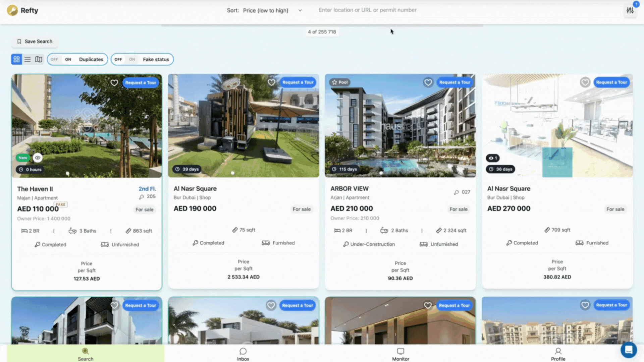Turn Duplicates toggle OFF
Image resolution: width=644 pixels, height=362 pixels.
click(x=54, y=59)
